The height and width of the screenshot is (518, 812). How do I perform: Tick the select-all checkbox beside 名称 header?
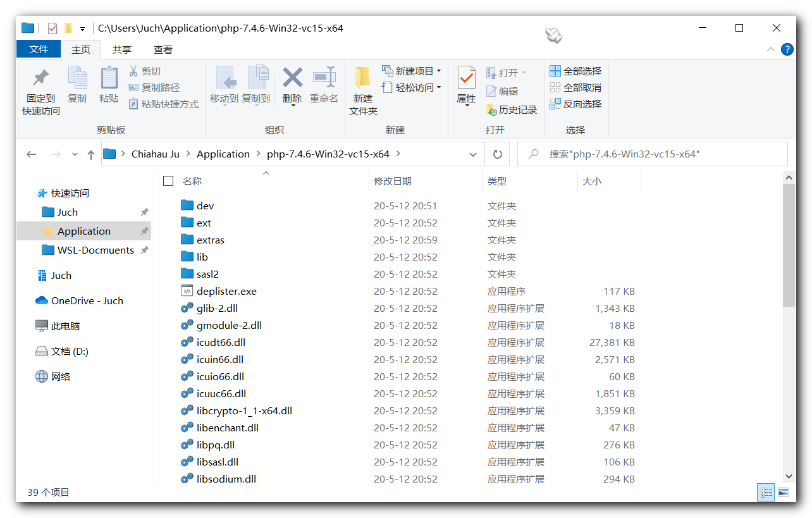(168, 181)
